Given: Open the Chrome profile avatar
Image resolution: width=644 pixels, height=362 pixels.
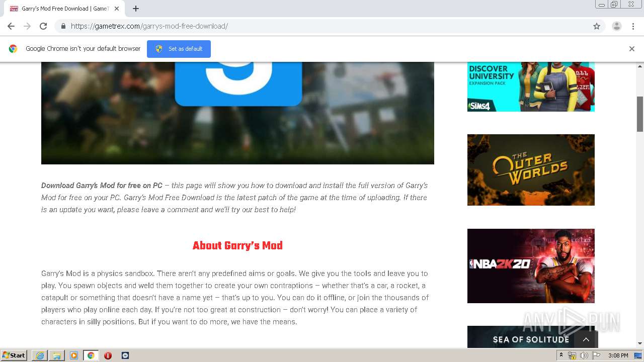Looking at the screenshot, I should (x=617, y=26).
